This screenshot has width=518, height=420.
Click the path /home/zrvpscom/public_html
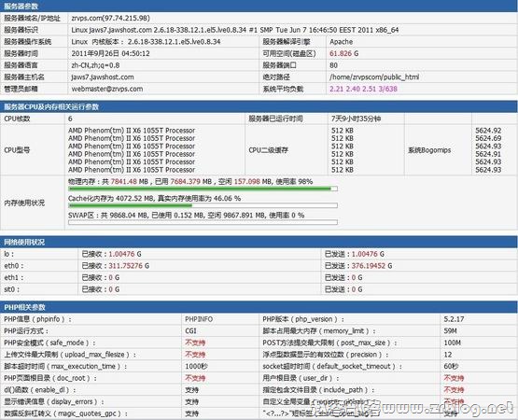pyautogui.click(x=374, y=77)
